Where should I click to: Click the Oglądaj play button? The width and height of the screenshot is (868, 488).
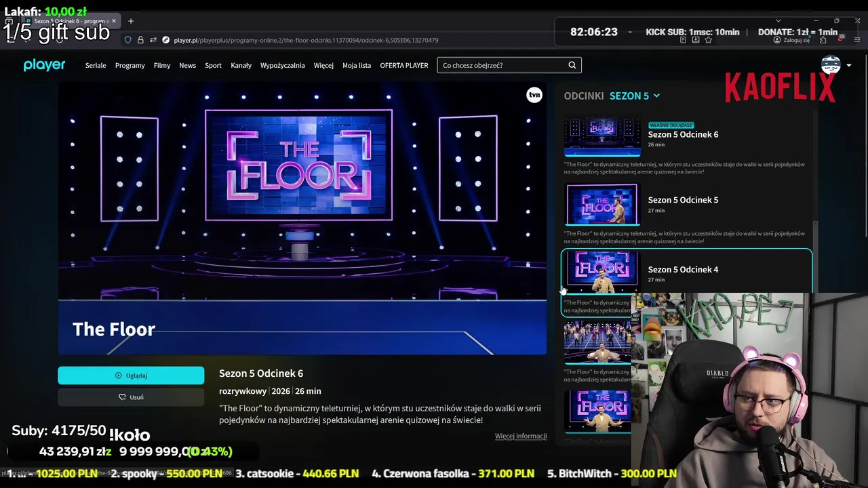(x=131, y=375)
